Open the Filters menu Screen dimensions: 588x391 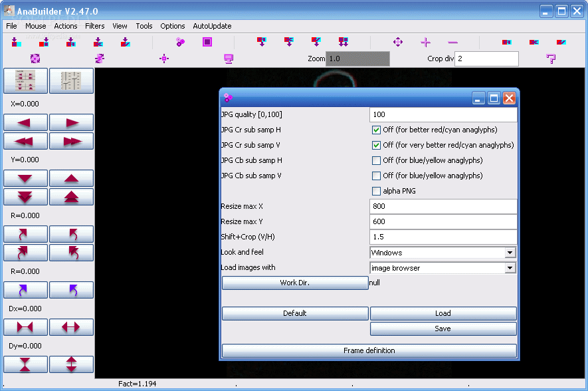(x=95, y=26)
